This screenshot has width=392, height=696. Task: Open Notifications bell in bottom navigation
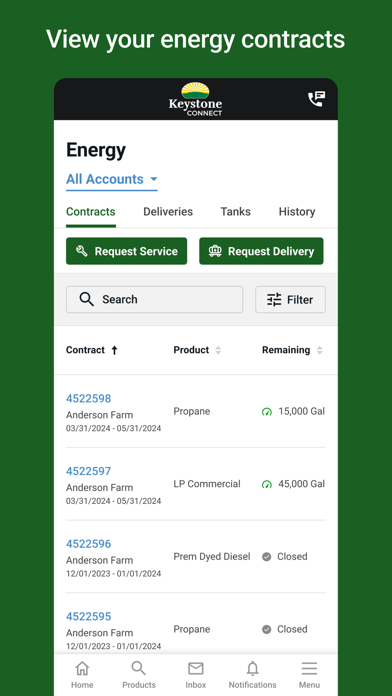click(253, 675)
